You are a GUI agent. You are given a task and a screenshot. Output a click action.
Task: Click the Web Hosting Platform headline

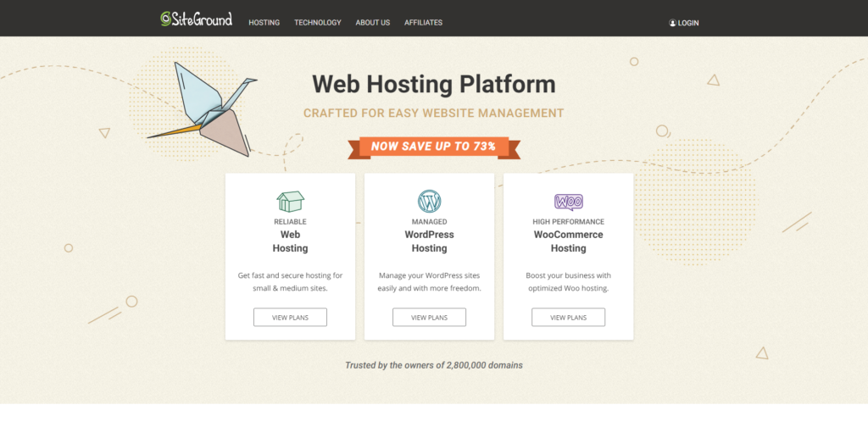pos(433,84)
